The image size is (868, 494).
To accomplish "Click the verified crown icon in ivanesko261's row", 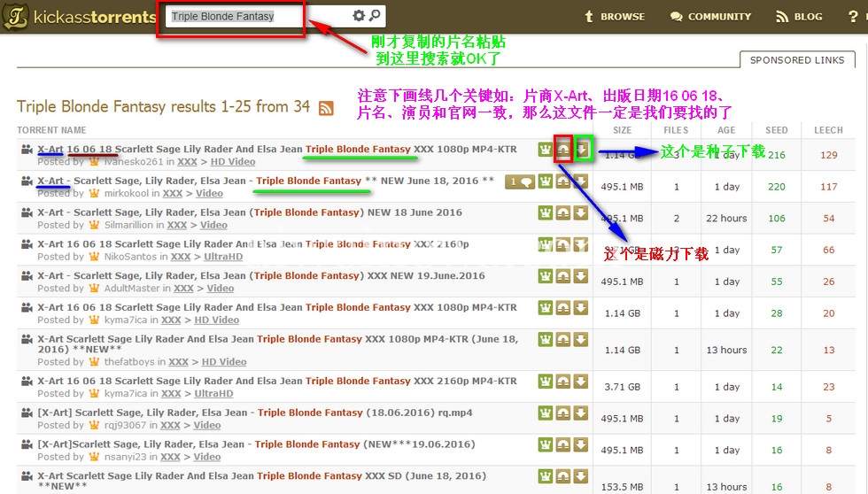I will pyautogui.click(x=546, y=150).
